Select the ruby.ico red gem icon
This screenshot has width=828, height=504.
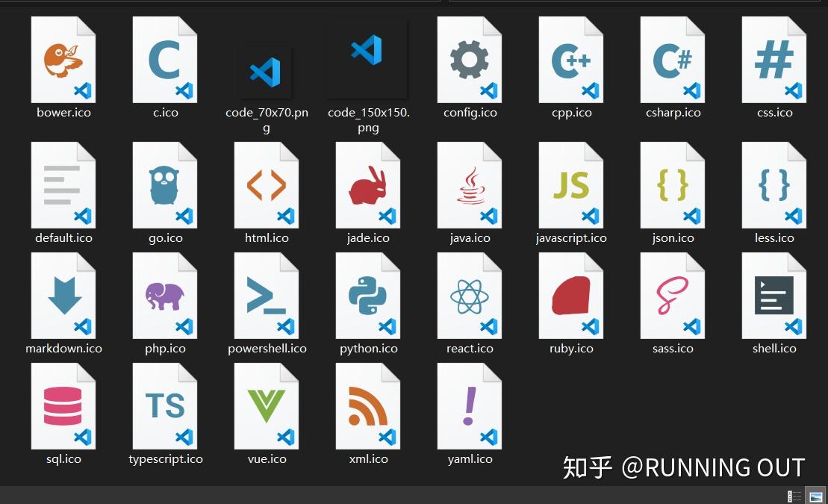[571, 294]
